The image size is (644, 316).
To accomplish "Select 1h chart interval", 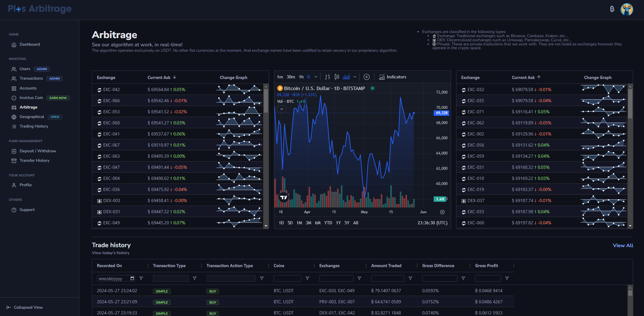I will pyautogui.click(x=301, y=77).
